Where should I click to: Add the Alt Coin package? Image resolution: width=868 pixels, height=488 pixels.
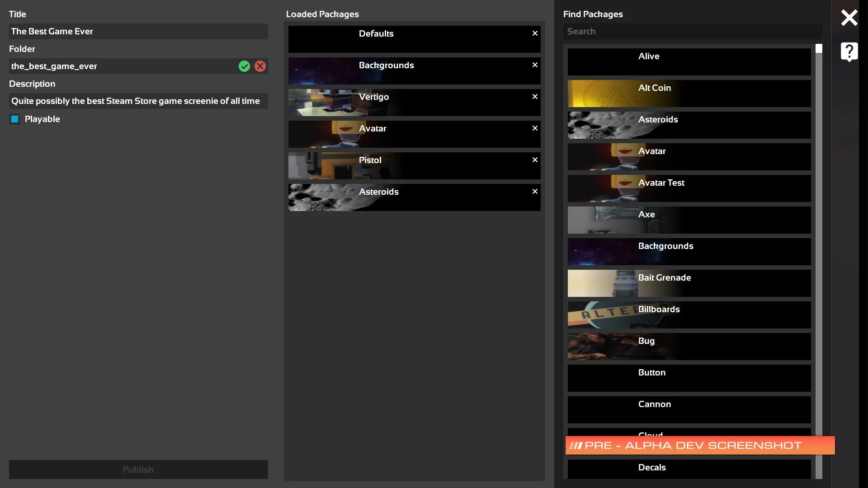[689, 94]
